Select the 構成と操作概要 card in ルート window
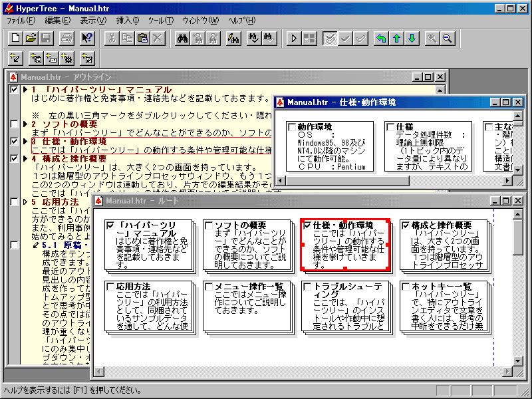532x399 pixels. click(444, 245)
